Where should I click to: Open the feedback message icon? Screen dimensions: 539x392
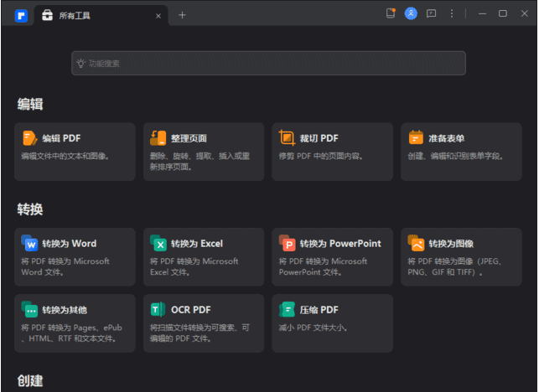(431, 13)
